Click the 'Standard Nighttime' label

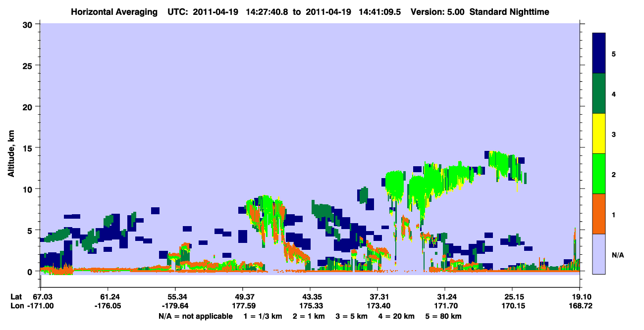point(509,12)
